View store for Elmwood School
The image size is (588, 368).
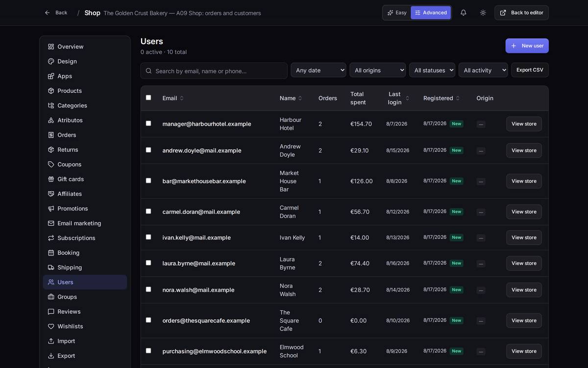point(524,351)
